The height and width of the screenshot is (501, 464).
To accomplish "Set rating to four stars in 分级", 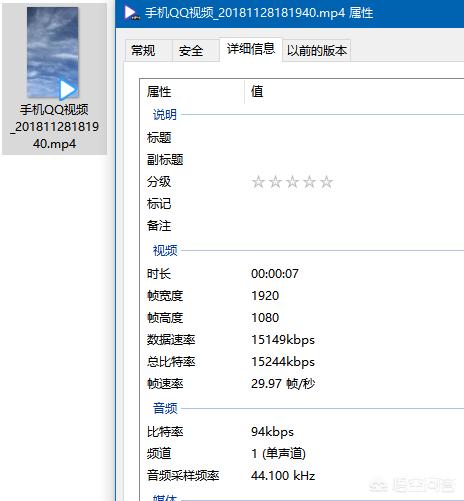I will [x=309, y=182].
